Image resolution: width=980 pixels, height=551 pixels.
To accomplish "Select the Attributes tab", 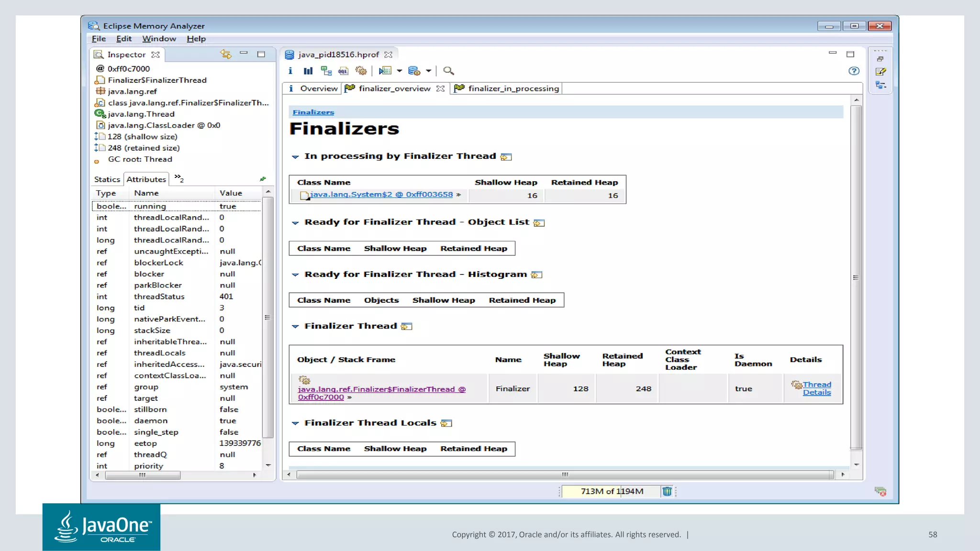I will [146, 179].
